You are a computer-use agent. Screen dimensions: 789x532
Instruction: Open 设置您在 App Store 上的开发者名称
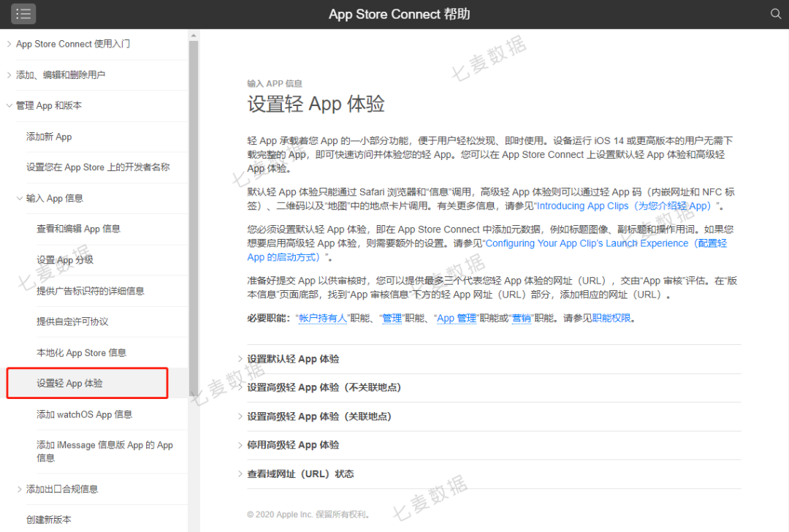coord(98,167)
